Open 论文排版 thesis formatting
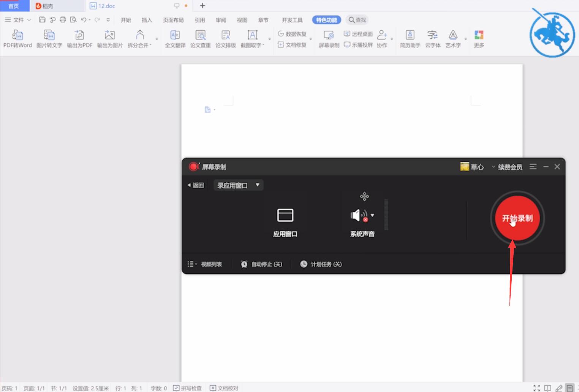The image size is (579, 392). click(226, 39)
